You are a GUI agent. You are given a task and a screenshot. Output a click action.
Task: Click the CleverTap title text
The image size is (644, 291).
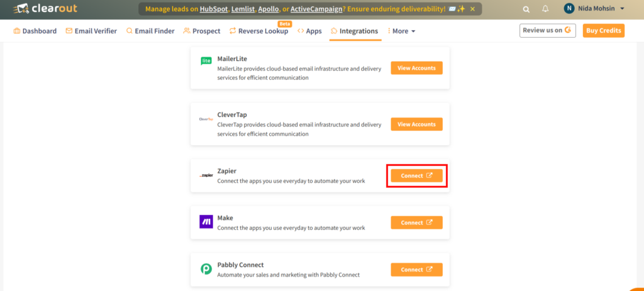tap(232, 114)
